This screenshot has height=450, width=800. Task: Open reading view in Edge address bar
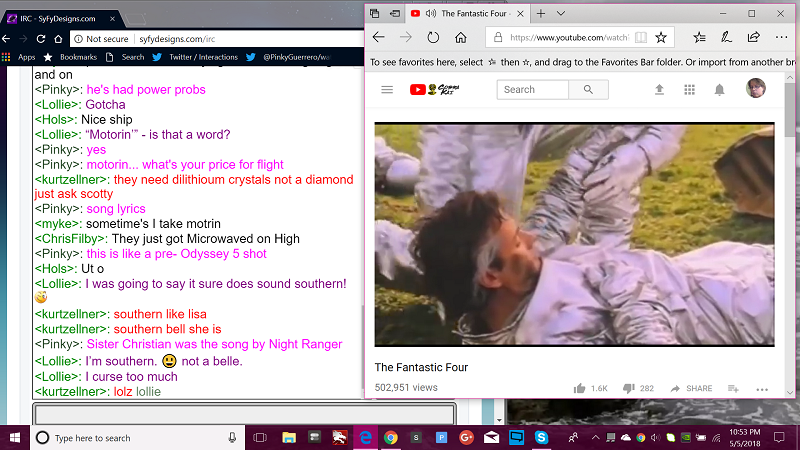click(x=641, y=37)
